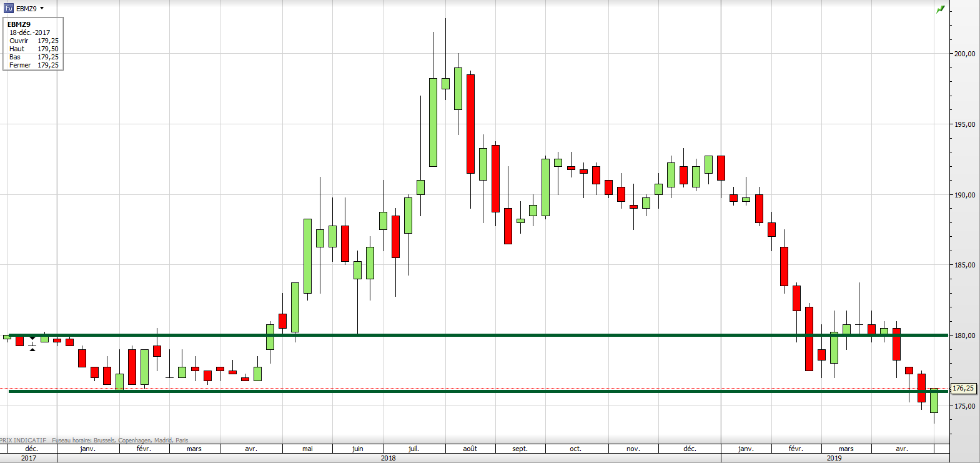The width and height of the screenshot is (980, 463).
Task: Click the black arrow marker near December 2017
Action: click(x=32, y=343)
